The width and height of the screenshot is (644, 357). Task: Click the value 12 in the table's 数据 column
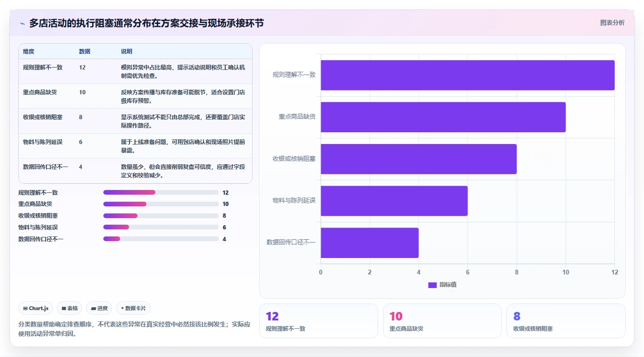click(83, 68)
